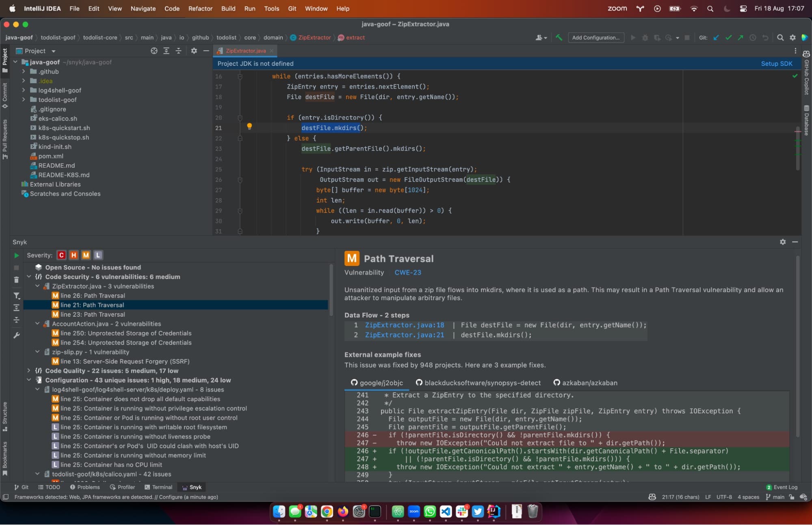Collapse Code Security vulnerabilities node
This screenshot has height=525, width=812.
pyautogui.click(x=29, y=277)
